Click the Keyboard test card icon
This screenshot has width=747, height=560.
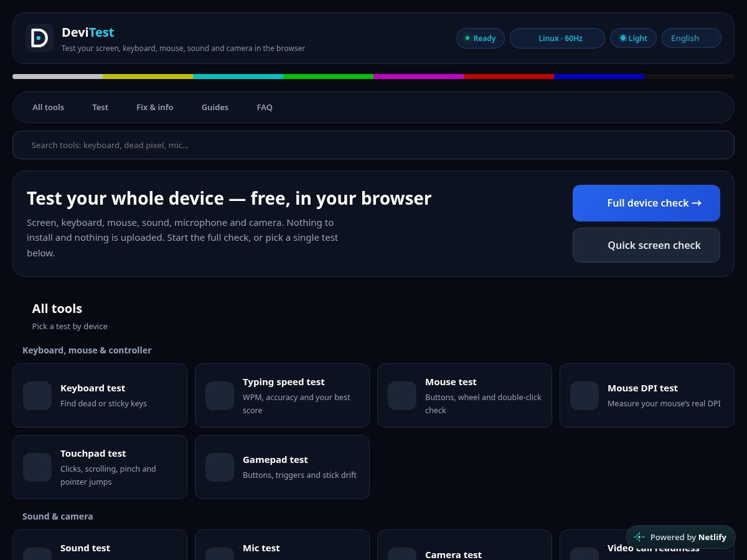[x=37, y=396]
